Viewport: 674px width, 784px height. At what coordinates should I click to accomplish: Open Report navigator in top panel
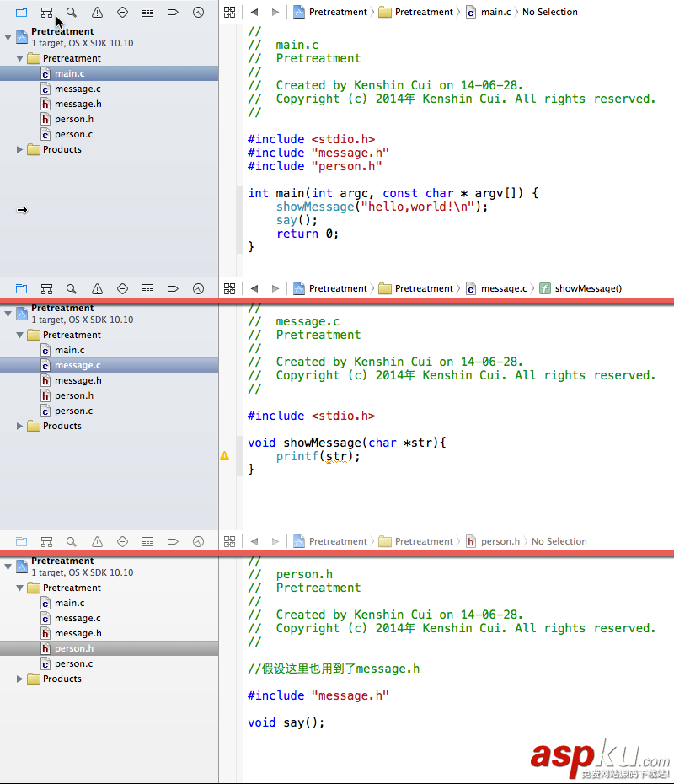[x=198, y=12]
